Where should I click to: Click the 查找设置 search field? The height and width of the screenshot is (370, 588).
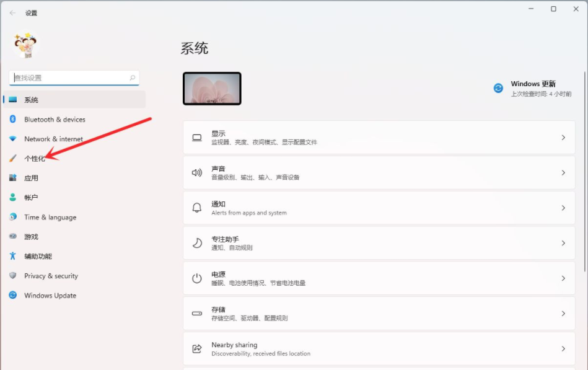point(74,77)
